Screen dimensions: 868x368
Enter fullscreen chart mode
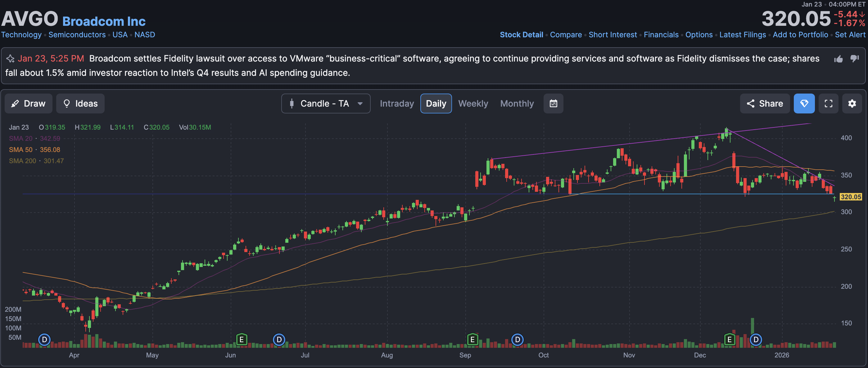pos(828,103)
